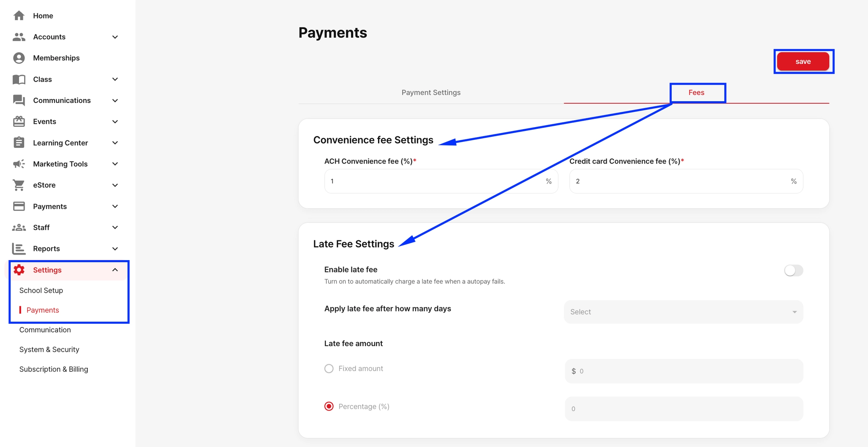Screen dimensions: 868x447
Task: Open the eStore shopping cart icon
Action: point(19,185)
